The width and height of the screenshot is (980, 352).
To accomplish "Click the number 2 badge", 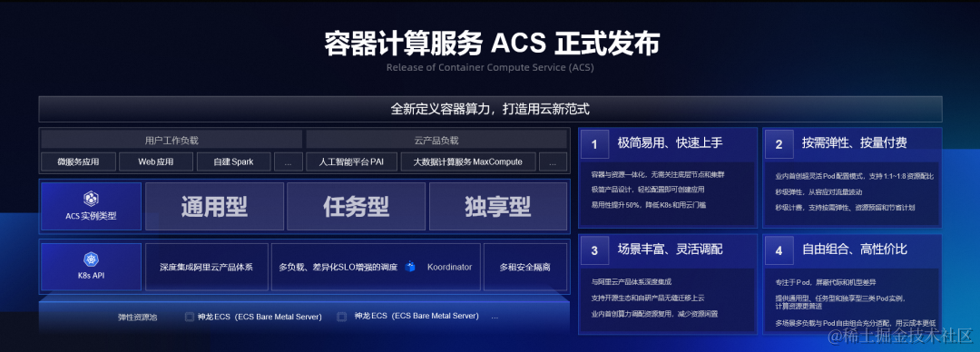I will 779,145.
